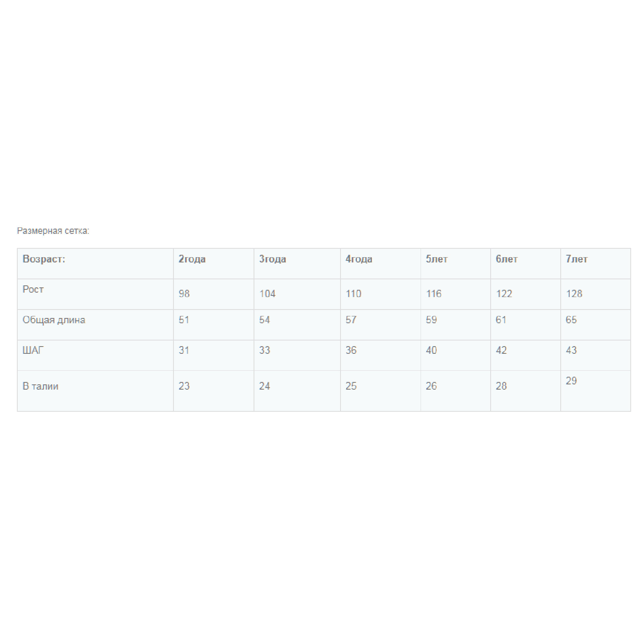Click total length value 57 cell

pos(381,325)
